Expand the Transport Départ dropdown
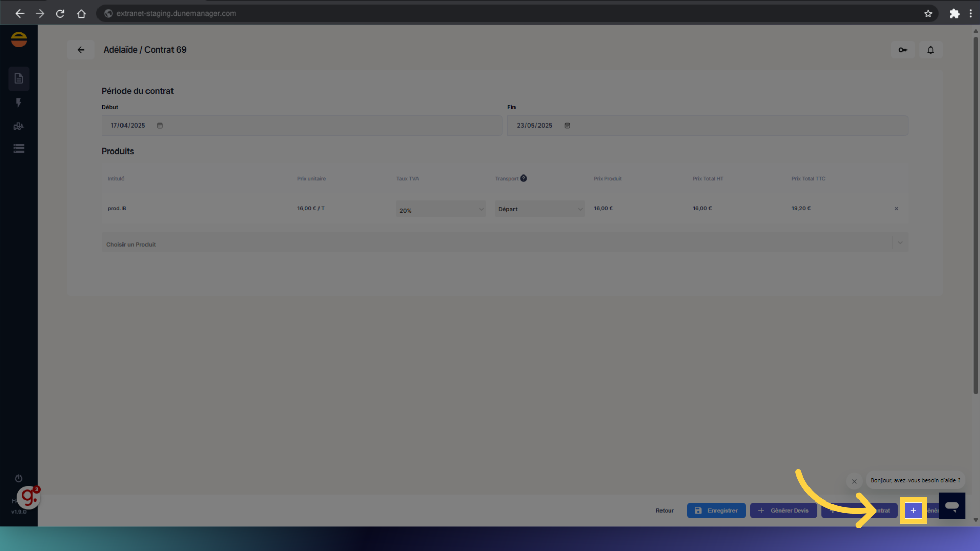The image size is (980, 551). tap(540, 209)
